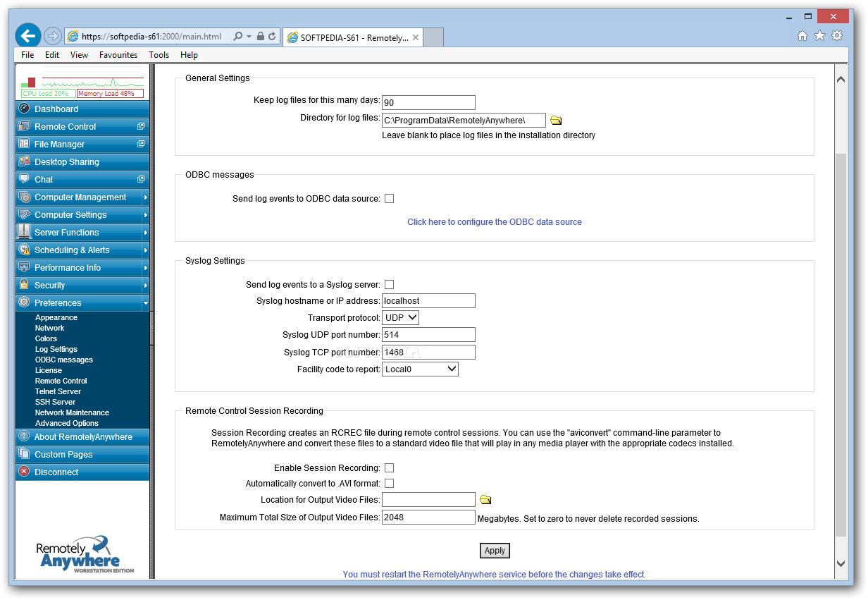The height and width of the screenshot is (600, 868).
Task: Click the Server Functions icon
Action: coord(24,232)
